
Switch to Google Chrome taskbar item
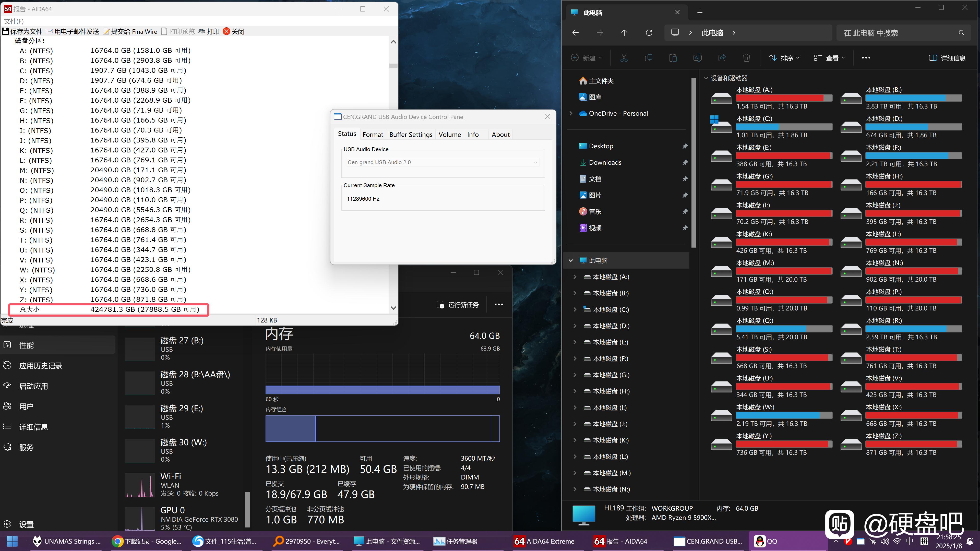(147, 541)
